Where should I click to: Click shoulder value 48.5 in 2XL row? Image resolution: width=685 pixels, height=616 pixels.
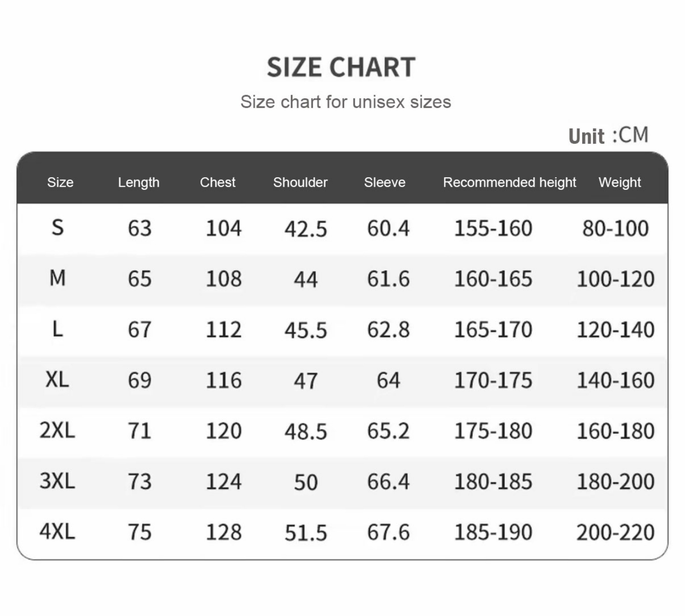(x=306, y=432)
